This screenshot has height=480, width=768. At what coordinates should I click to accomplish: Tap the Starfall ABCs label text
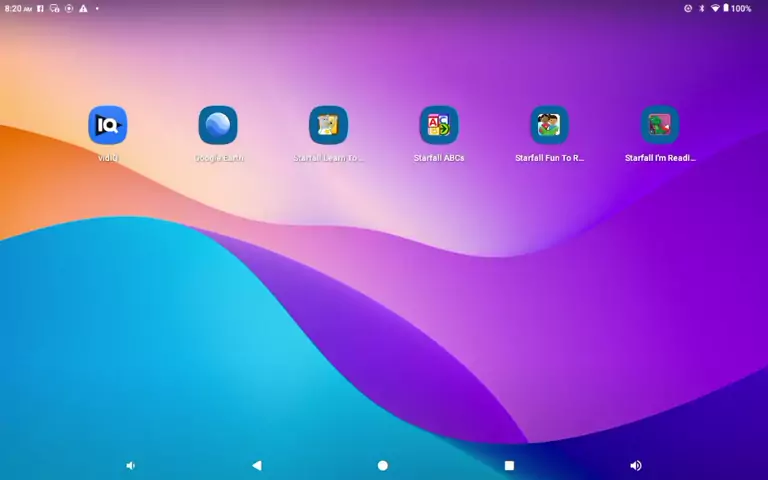439,158
